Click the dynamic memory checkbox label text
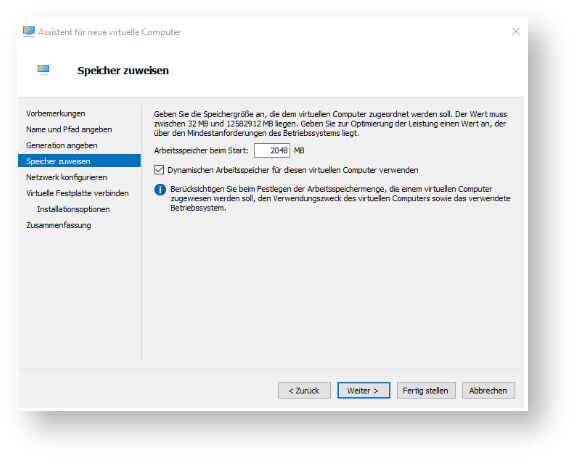576x459 pixels. pos(293,170)
